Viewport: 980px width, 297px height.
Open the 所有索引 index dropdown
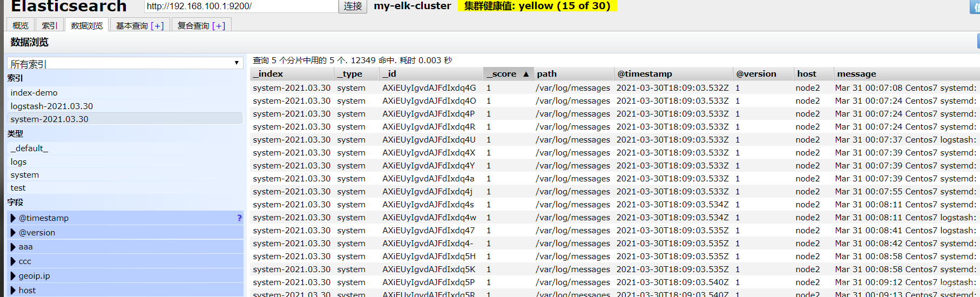pos(125,64)
